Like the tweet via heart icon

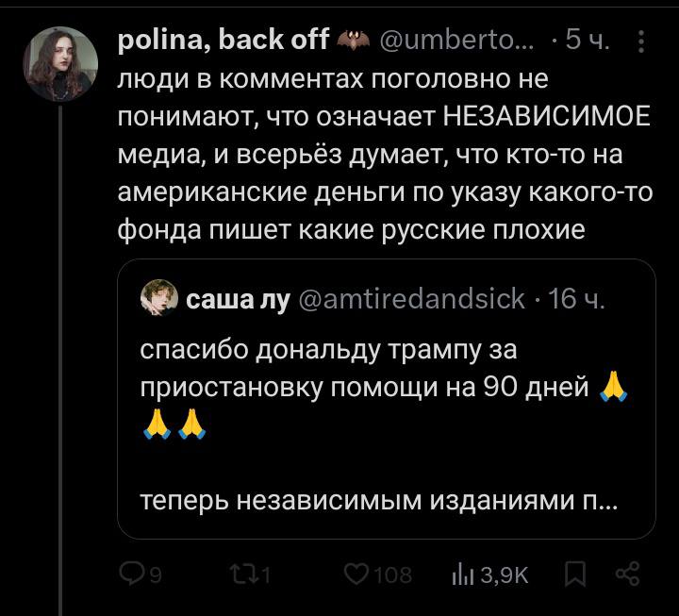click(356, 574)
